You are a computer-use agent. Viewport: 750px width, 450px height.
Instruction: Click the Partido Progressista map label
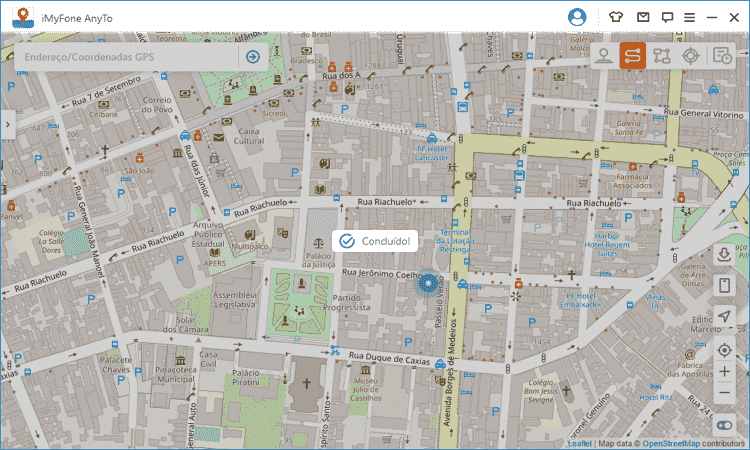click(x=347, y=302)
